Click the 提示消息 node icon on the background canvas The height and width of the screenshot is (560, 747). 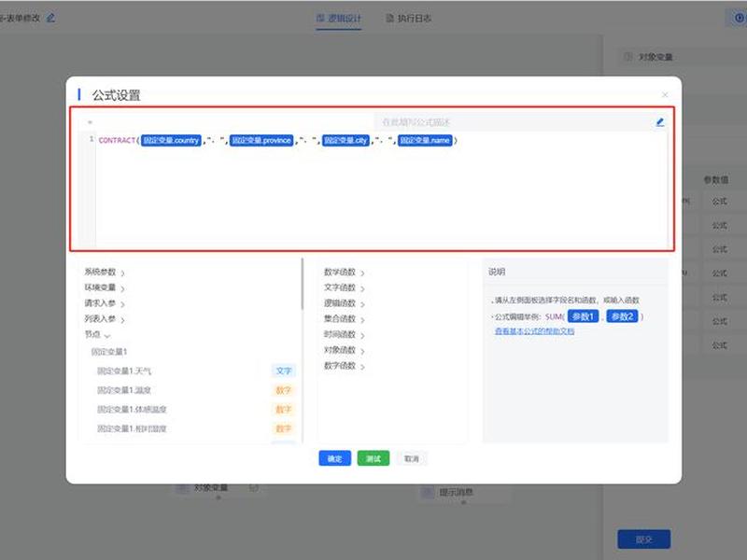(x=428, y=492)
